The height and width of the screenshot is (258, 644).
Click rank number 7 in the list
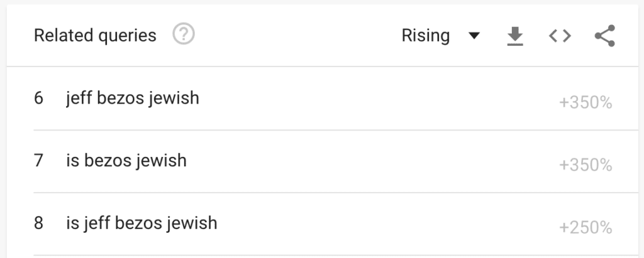tap(38, 160)
